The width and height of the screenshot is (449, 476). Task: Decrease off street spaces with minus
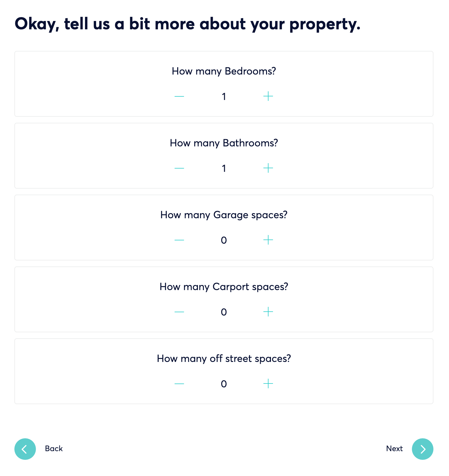click(179, 384)
